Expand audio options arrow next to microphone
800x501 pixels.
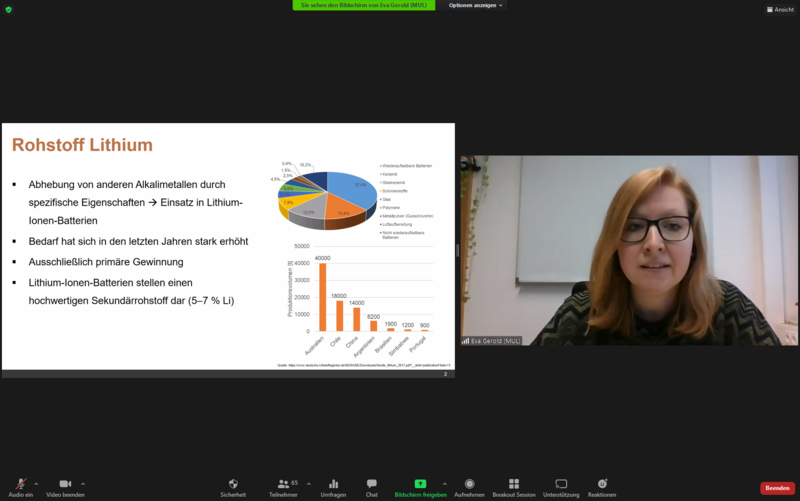(37, 483)
